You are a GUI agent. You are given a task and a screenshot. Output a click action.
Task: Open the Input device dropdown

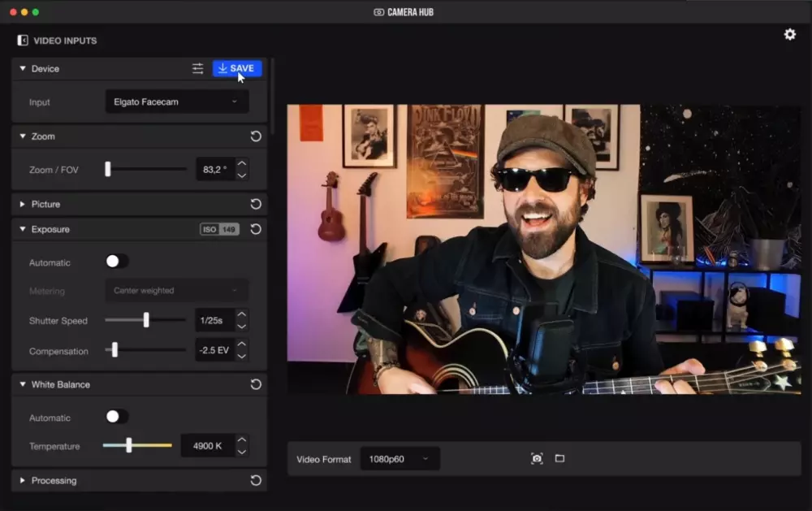click(177, 102)
